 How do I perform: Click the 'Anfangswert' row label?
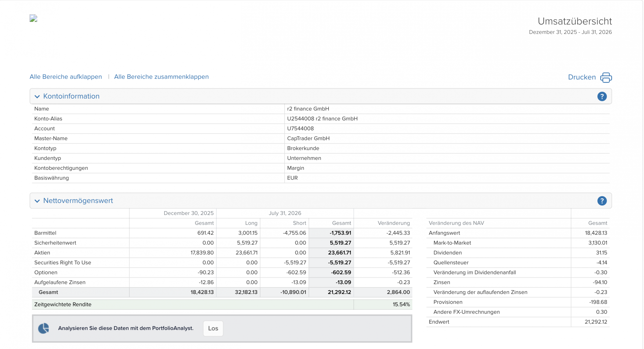tap(444, 233)
